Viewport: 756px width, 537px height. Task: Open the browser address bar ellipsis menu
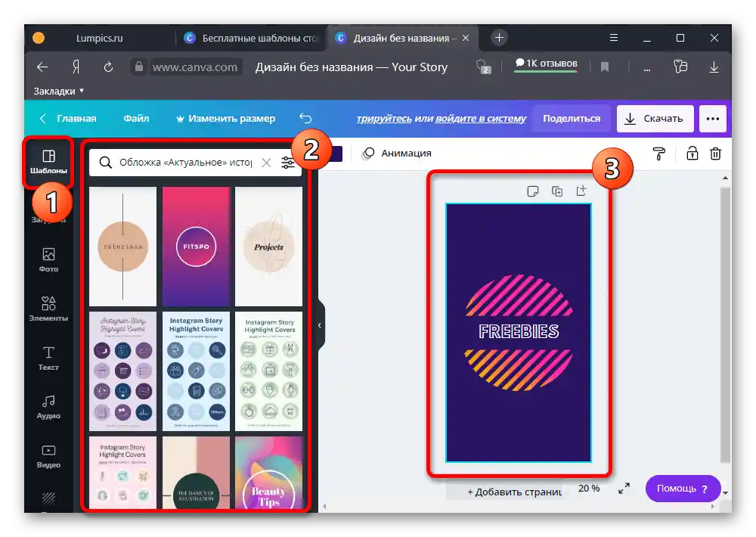tap(647, 68)
